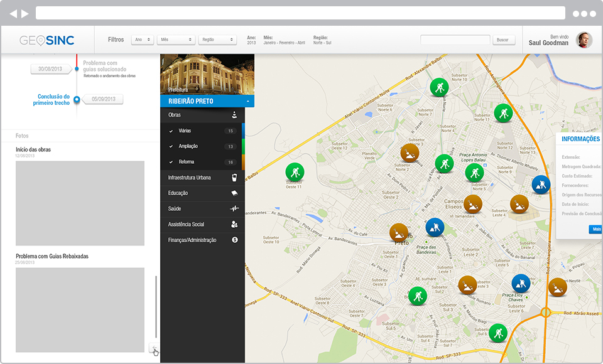Viewport: 603px width, 364px height.
Task: Open the Ano filter dropdown
Action: click(x=143, y=40)
